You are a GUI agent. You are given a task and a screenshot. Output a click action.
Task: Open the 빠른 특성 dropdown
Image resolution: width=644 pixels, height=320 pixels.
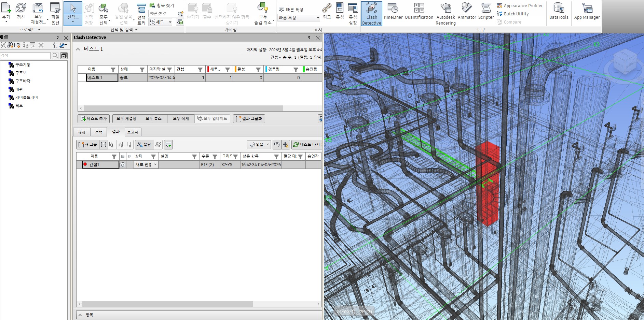pos(299,18)
